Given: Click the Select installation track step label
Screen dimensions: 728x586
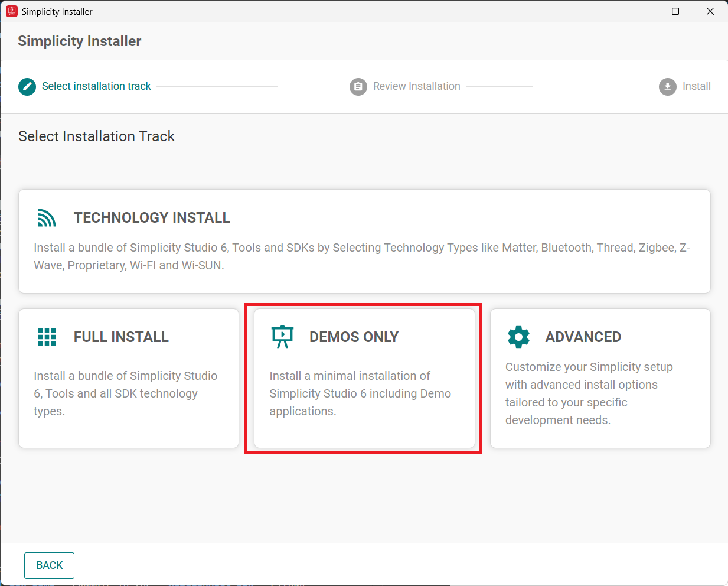Looking at the screenshot, I should [x=96, y=86].
